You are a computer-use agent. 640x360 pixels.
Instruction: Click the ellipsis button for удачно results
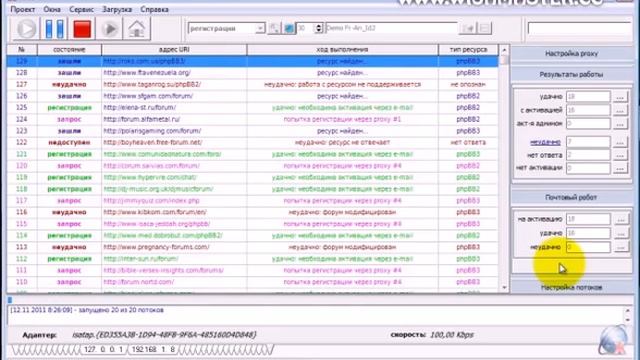click(x=620, y=97)
